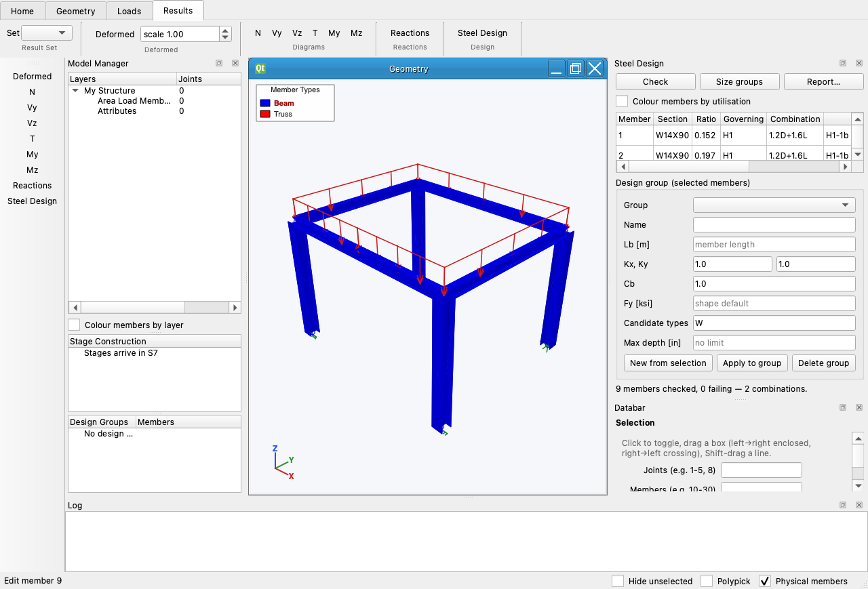868x589 pixels.
Task: Click Apply to group button
Action: pos(752,363)
